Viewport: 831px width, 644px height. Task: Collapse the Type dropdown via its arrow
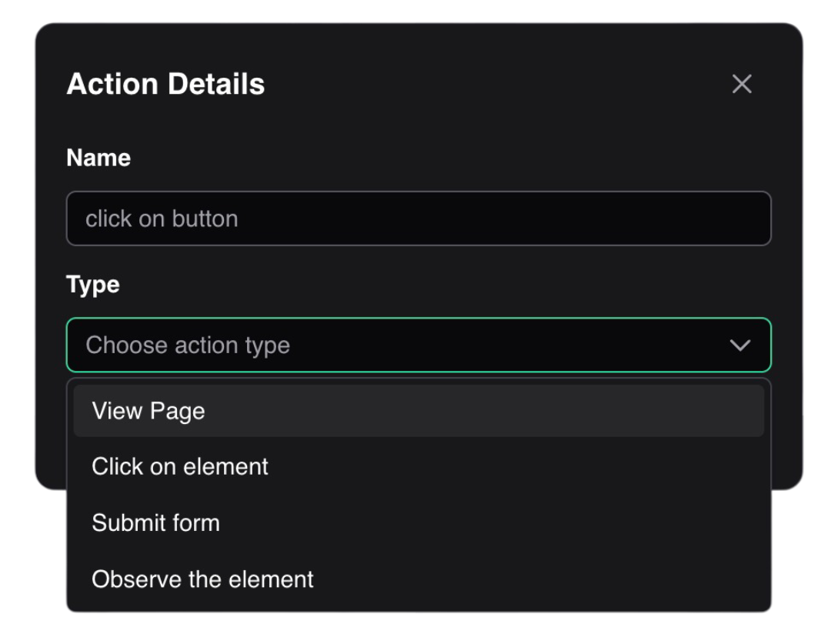[x=740, y=345]
